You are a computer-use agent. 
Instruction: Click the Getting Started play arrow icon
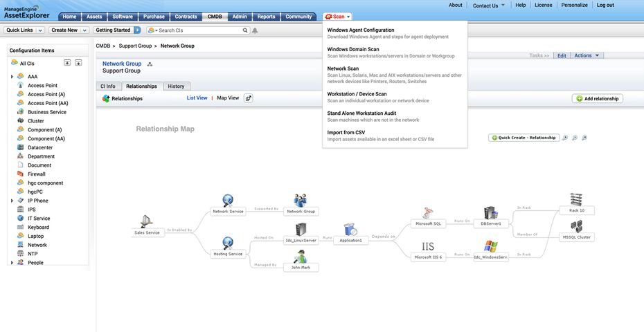[x=137, y=30]
